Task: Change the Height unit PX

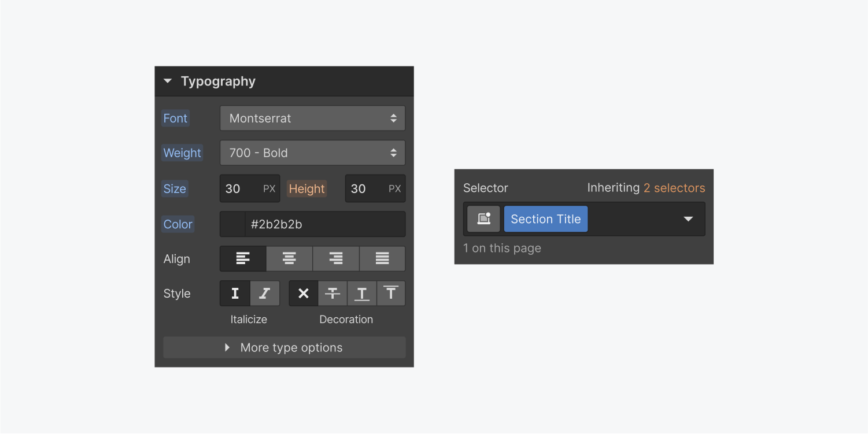Action: 395,189
